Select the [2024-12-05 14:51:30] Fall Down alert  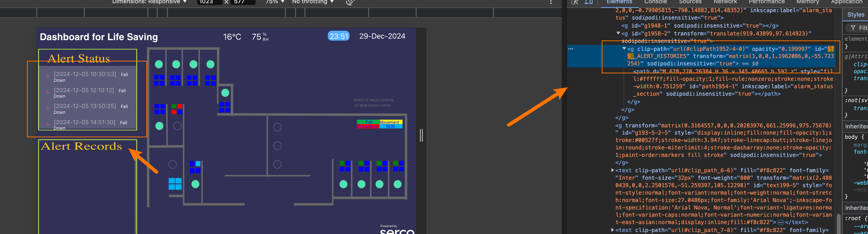pyautogui.click(x=91, y=125)
